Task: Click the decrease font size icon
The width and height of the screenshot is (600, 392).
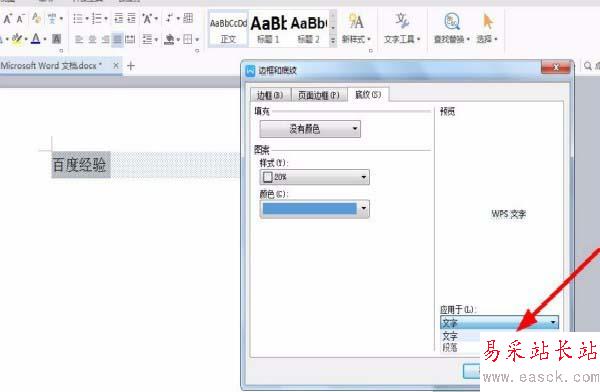Action: point(21,18)
